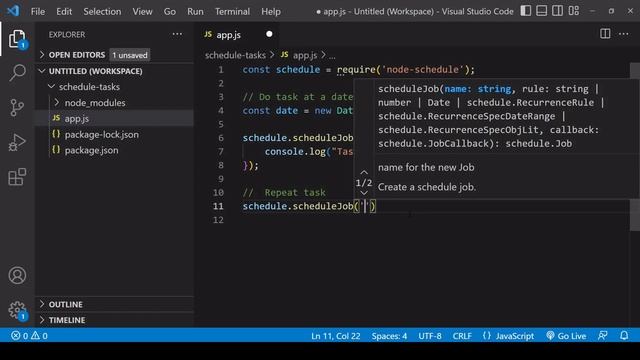Click the unsaved dot on app.js tab
The width and height of the screenshot is (640, 360).
[x=269, y=34]
